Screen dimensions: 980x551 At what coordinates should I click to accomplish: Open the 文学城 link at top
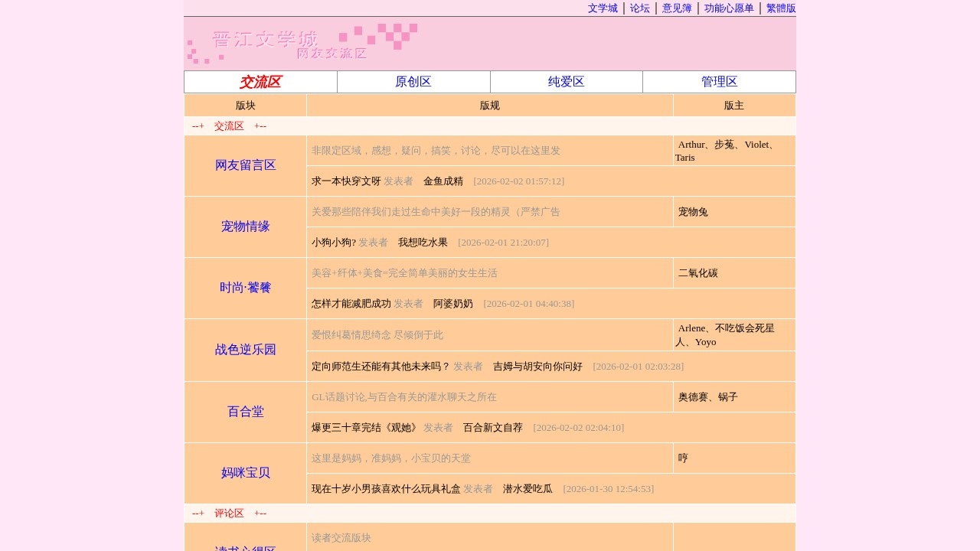click(x=602, y=8)
